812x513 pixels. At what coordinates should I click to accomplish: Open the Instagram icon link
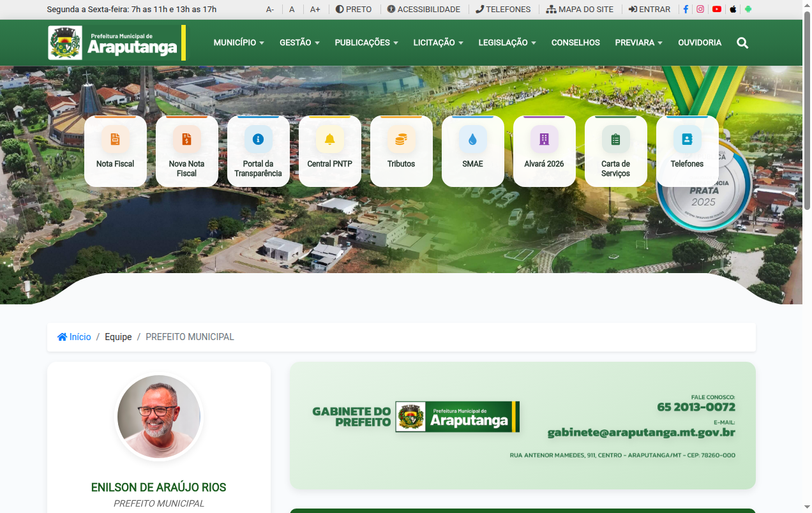[x=700, y=10]
